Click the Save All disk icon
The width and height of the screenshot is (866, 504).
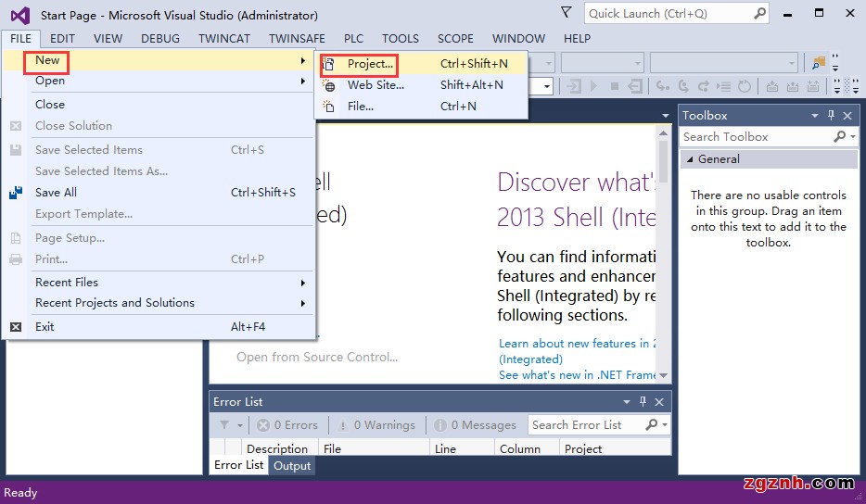coord(16,193)
